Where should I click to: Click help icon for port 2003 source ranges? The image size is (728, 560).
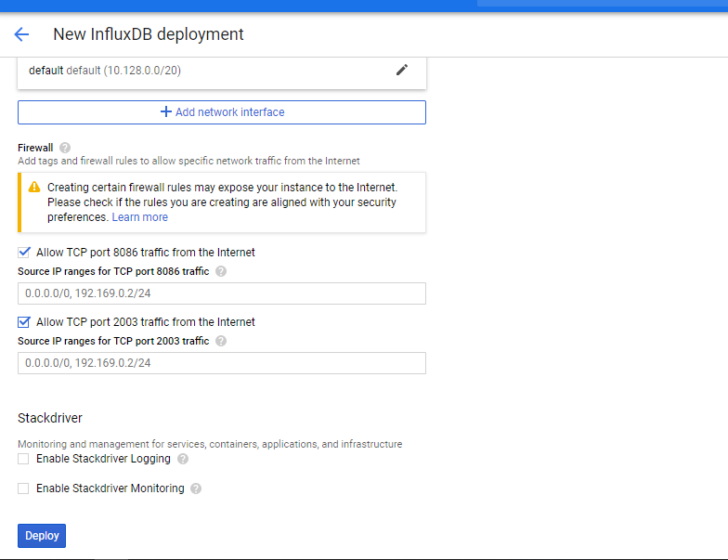tap(220, 341)
